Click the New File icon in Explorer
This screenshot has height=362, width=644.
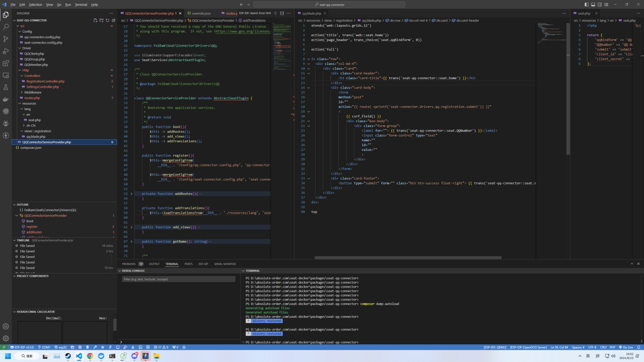(x=95, y=20)
